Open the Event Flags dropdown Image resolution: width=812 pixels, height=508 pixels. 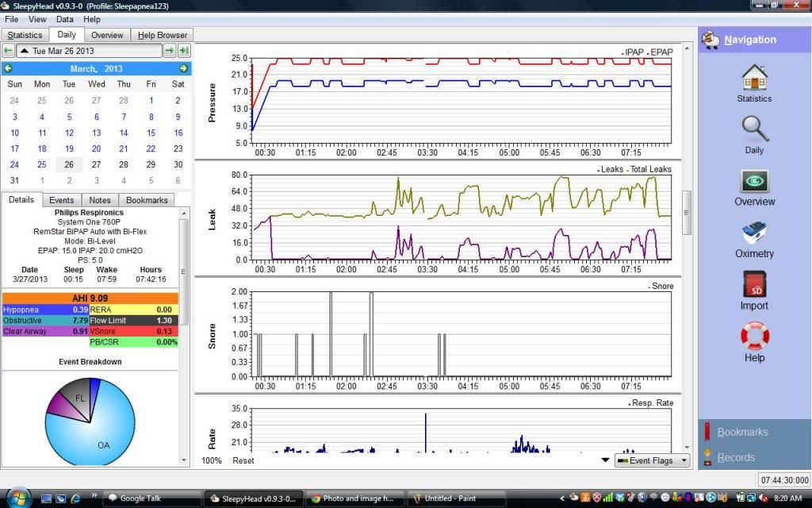point(653,460)
